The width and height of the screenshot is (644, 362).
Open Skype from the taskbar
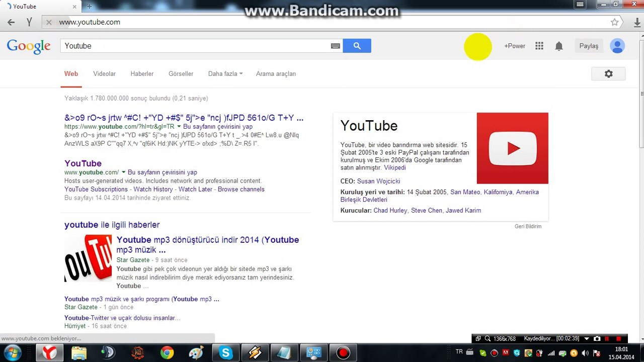point(225,353)
